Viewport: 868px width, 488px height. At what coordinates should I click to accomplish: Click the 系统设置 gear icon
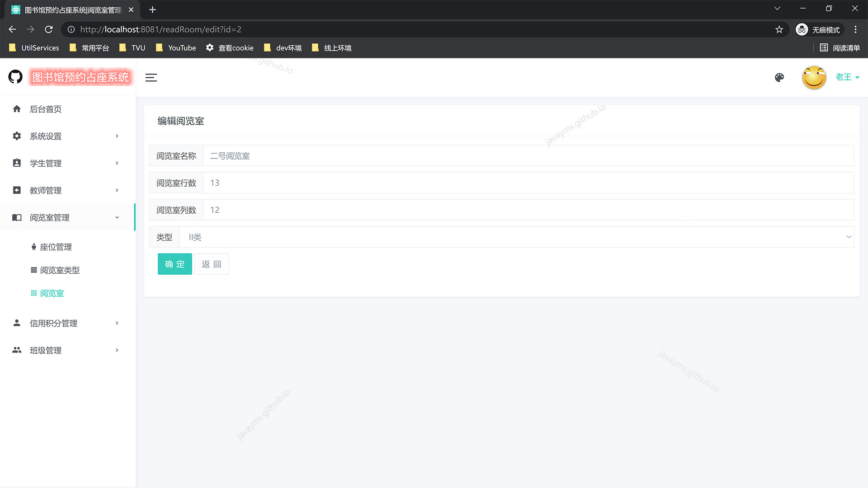pyautogui.click(x=17, y=136)
